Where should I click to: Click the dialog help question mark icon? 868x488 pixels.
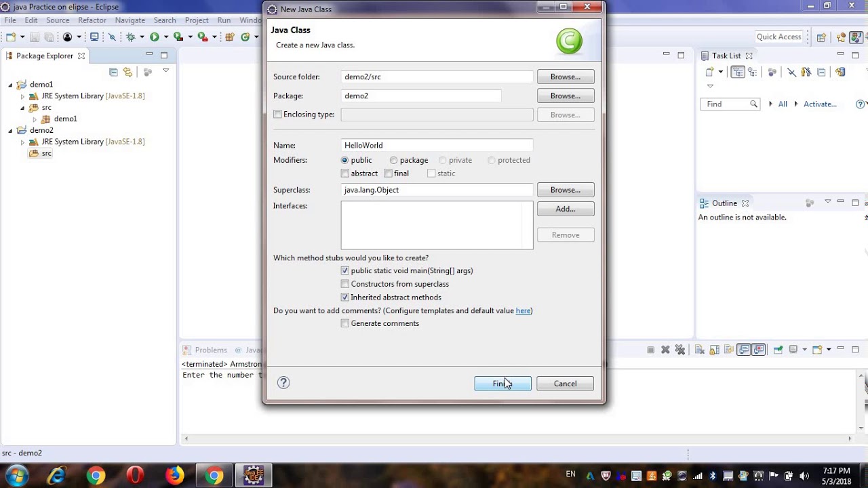point(283,383)
